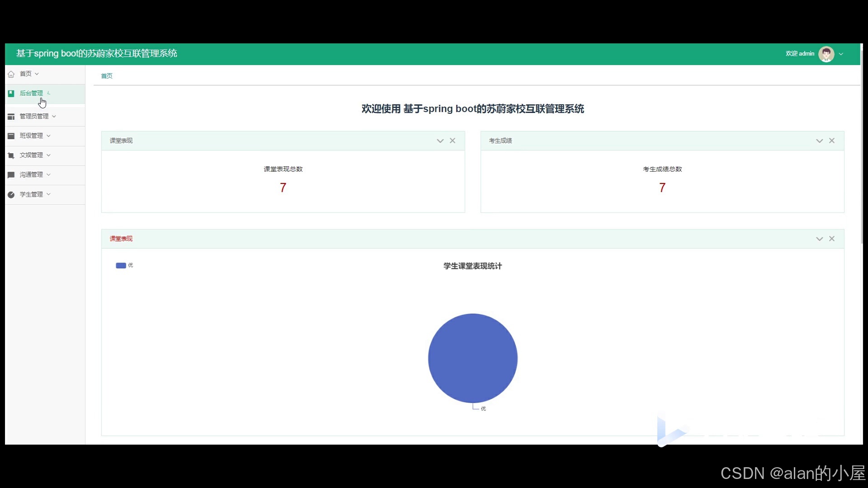Click the 班级管理 sidebar icon
Viewport: 868px width, 488px height.
coord(11,136)
